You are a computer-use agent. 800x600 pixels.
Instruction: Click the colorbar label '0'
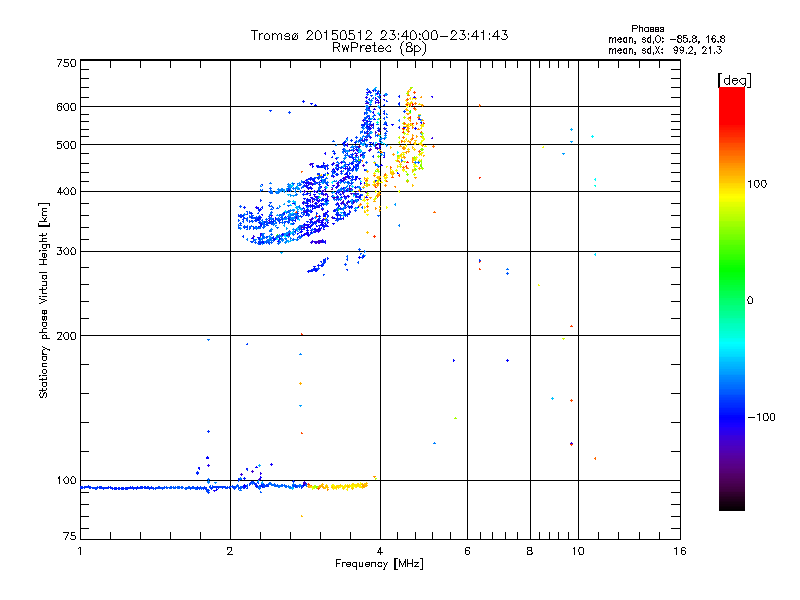coord(750,301)
